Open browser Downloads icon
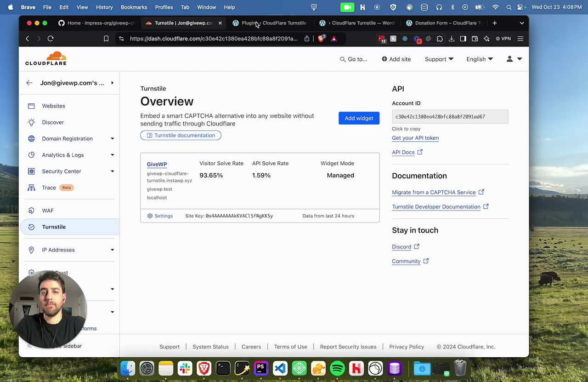Viewport: 588px width, 382px height. pos(452,39)
